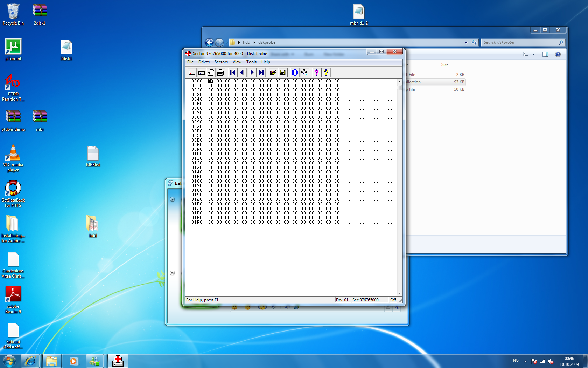Open Internet Explorer from the taskbar

coord(30,361)
